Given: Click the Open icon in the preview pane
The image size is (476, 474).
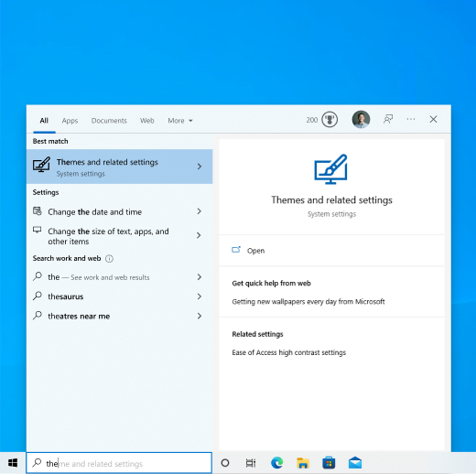Looking at the screenshot, I should pos(236,250).
